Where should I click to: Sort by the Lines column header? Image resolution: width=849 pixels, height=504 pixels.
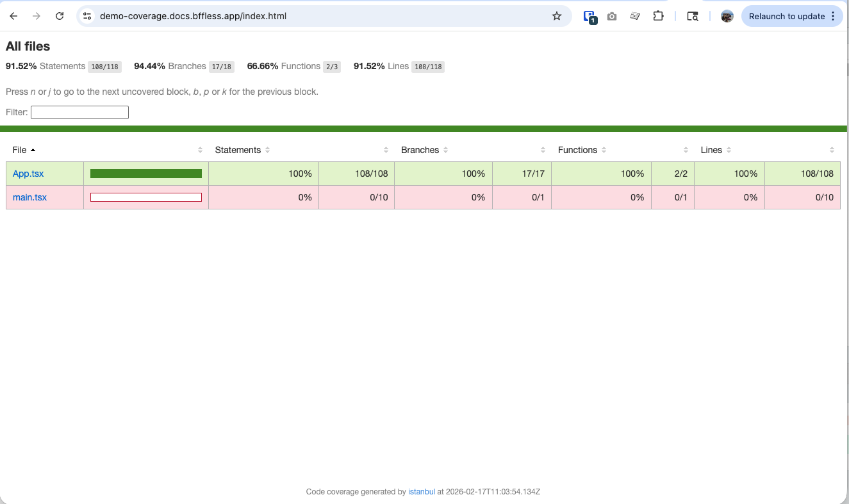(x=711, y=150)
